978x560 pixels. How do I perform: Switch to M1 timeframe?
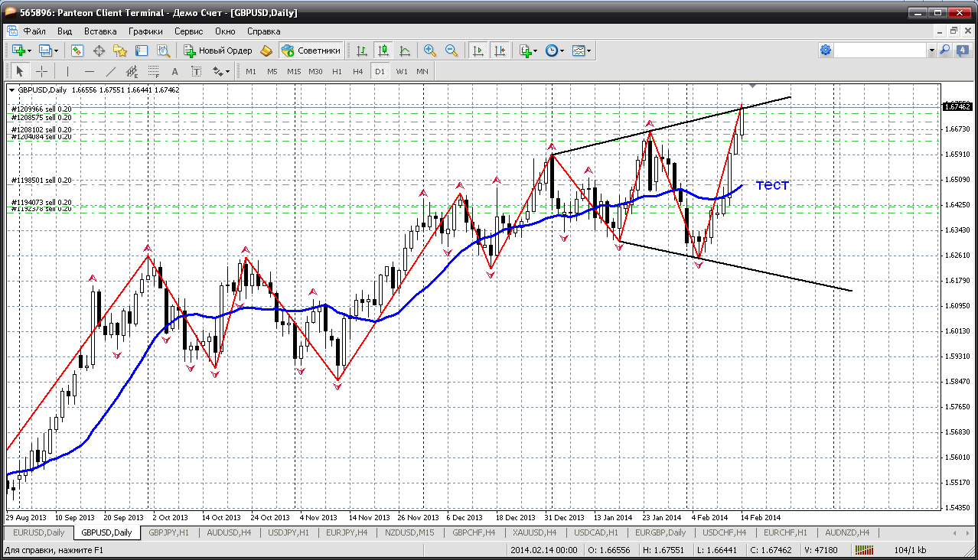coord(251,71)
